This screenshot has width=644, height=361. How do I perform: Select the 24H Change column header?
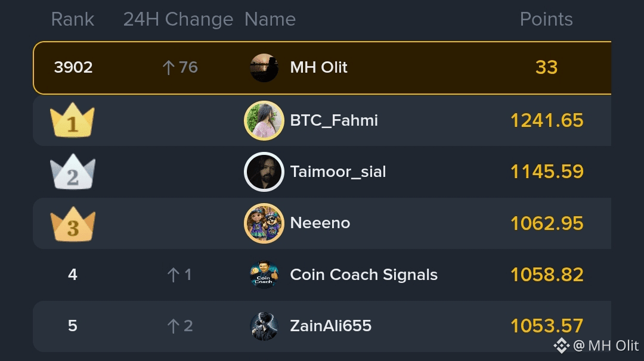178,19
